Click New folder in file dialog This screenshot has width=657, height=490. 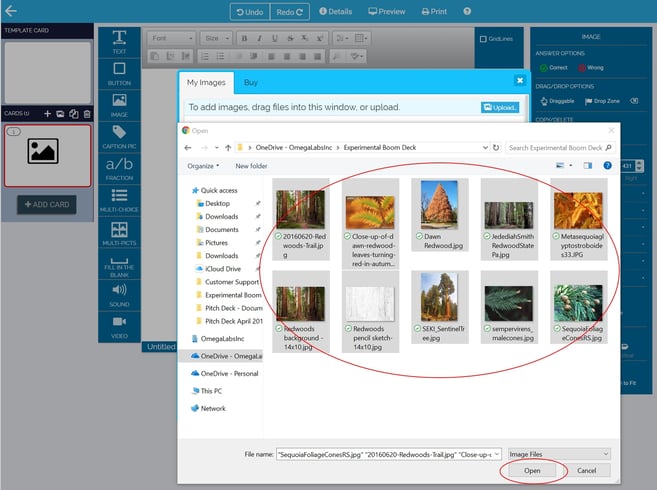tap(251, 166)
